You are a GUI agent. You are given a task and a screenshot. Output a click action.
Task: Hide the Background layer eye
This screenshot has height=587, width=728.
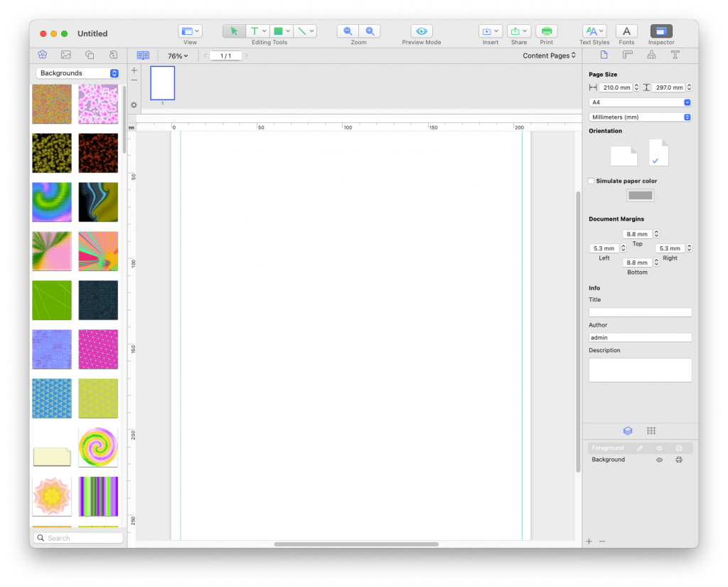click(659, 460)
